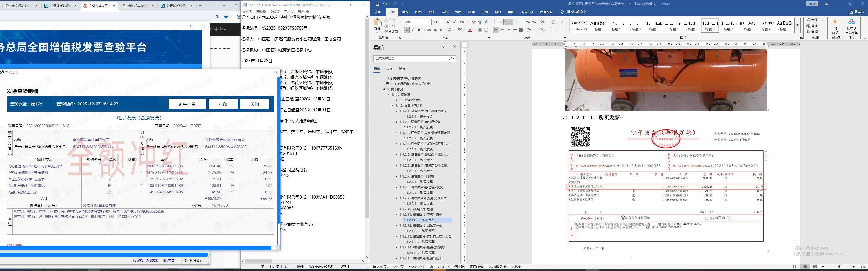Toggle numbered list formatting
This screenshot has width=868, height=271.
[506, 22]
